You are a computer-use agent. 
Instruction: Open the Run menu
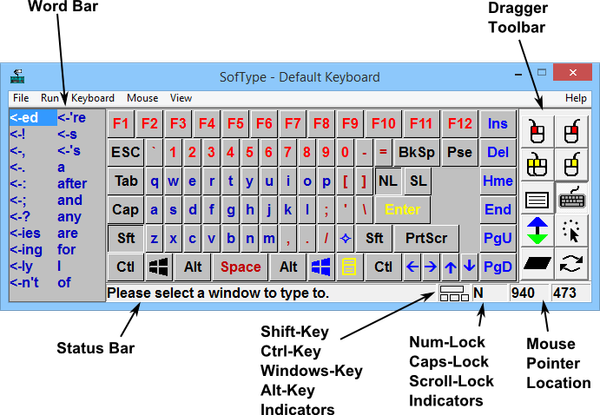coord(49,98)
